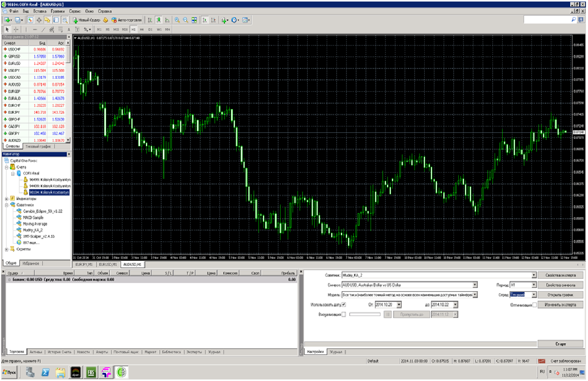
Task: Click the zoom out magnifier icon
Action: tap(185, 20)
